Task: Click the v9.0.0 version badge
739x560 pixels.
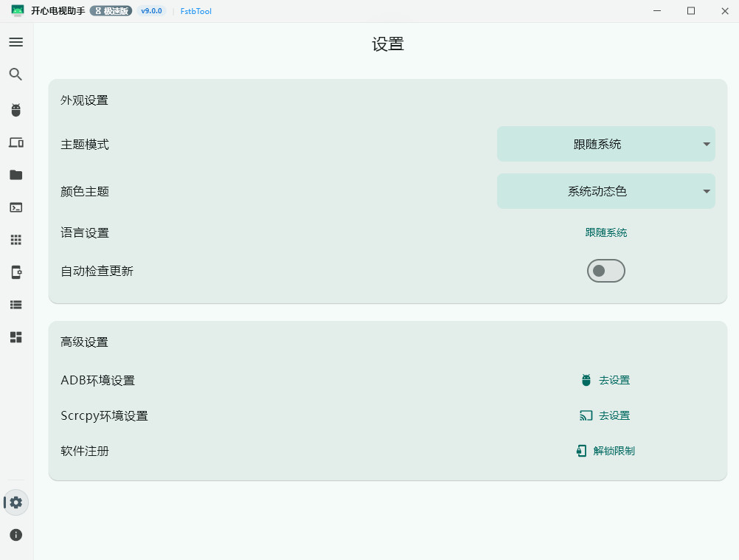Action: tap(151, 11)
